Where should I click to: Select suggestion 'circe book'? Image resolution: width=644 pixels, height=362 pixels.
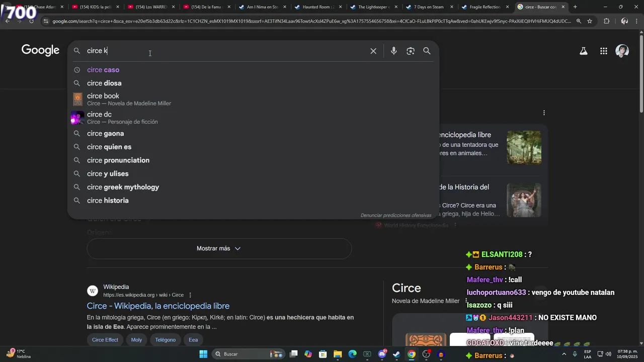coord(253,100)
